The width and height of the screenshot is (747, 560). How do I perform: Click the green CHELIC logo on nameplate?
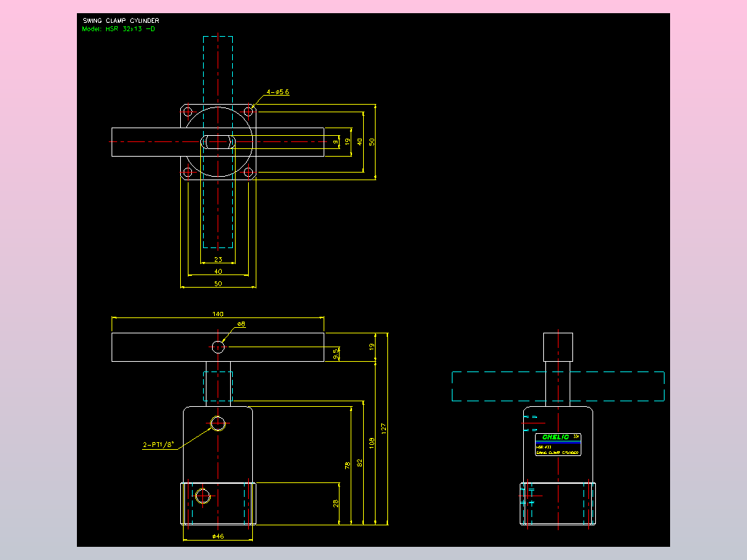pyautogui.click(x=556, y=437)
